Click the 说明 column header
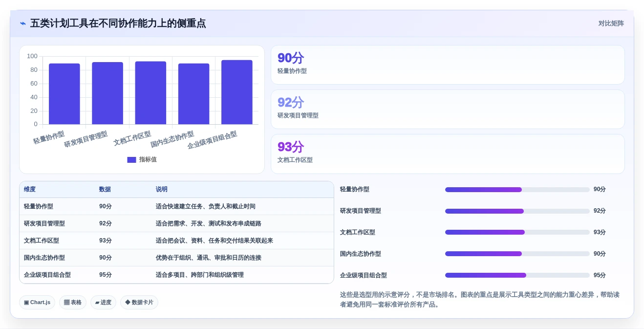This screenshot has height=329, width=644. pyautogui.click(x=162, y=189)
